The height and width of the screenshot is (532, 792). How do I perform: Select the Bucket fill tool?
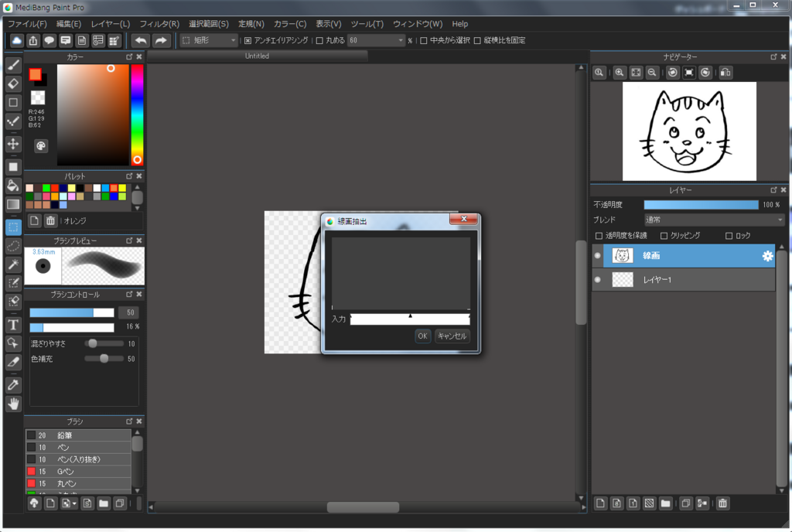(x=13, y=186)
